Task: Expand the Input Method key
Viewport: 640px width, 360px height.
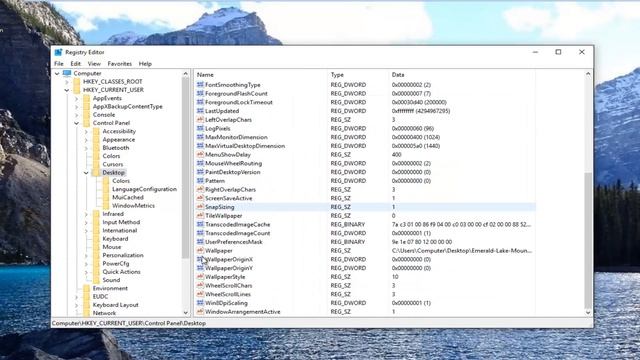Action: tap(87, 222)
